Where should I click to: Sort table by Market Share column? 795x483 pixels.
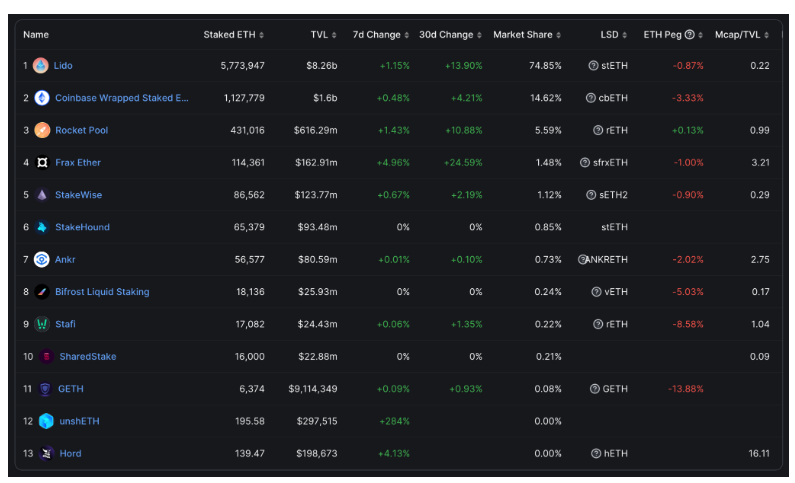click(527, 34)
